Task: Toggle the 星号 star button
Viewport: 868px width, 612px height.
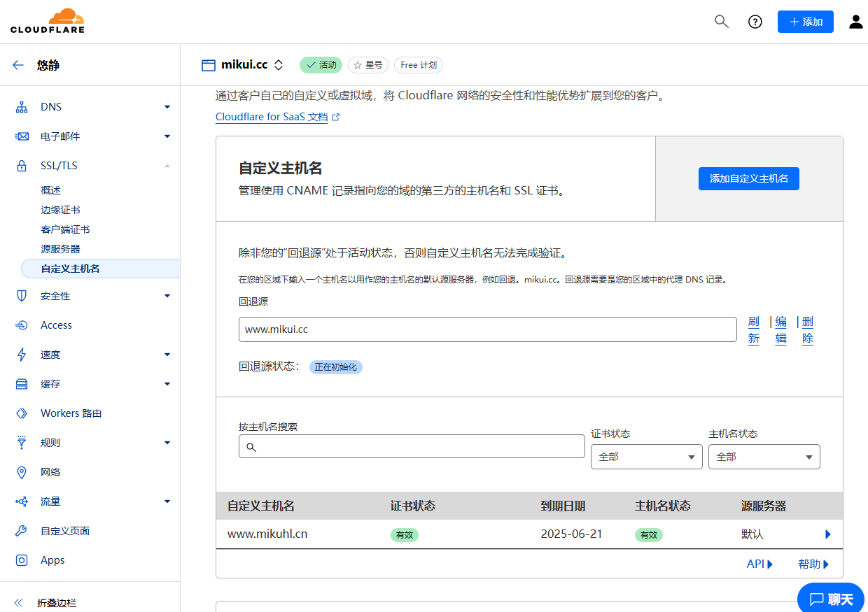Action: (x=368, y=65)
